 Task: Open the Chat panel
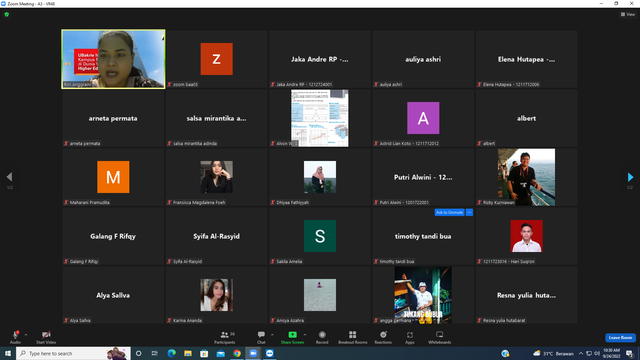pyautogui.click(x=261, y=337)
